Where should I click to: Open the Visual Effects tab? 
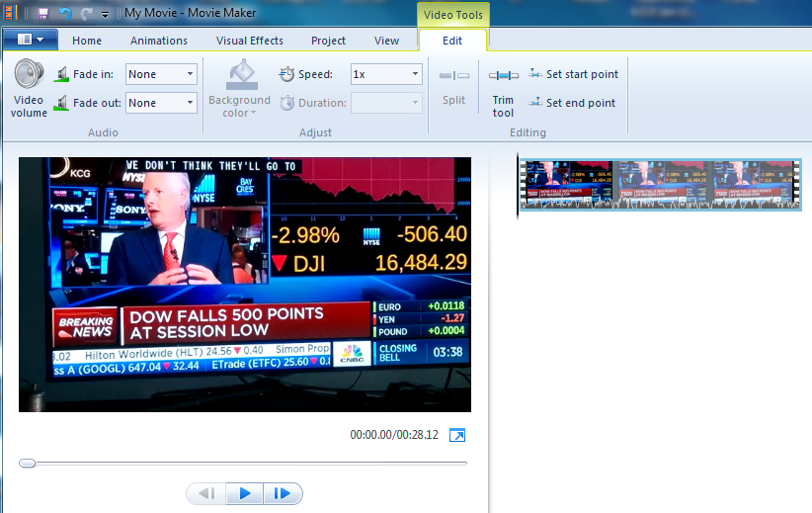tap(250, 41)
